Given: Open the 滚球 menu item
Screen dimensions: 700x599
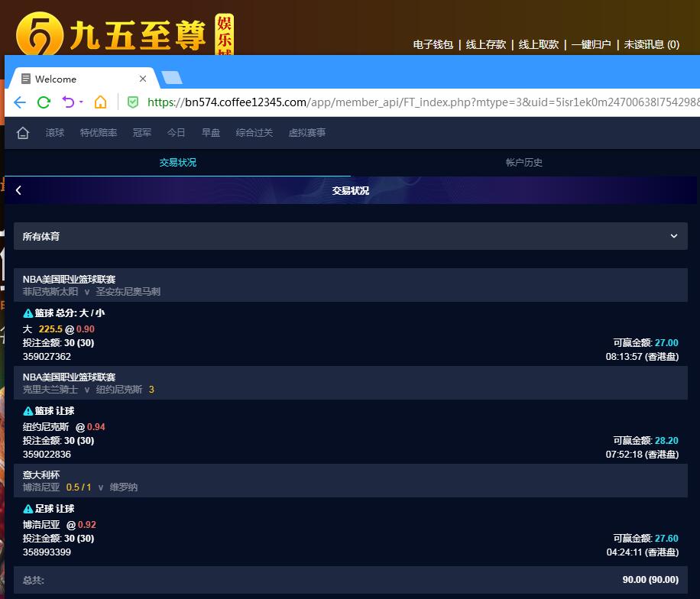Looking at the screenshot, I should coord(55,133).
